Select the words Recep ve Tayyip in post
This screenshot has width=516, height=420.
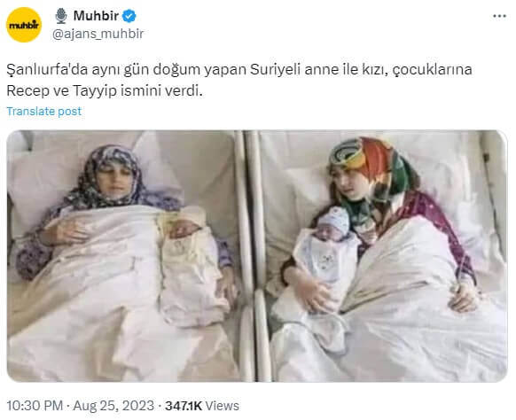[x=61, y=90]
